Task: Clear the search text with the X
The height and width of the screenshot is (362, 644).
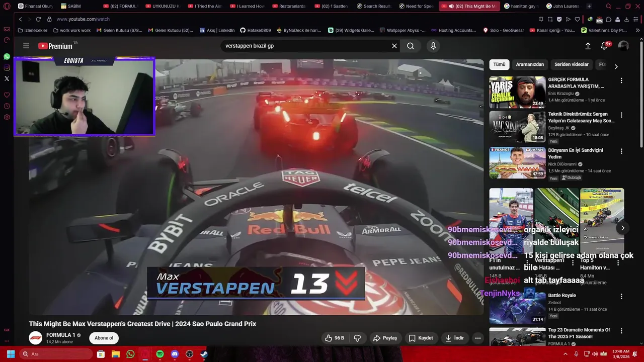Action: click(x=394, y=46)
